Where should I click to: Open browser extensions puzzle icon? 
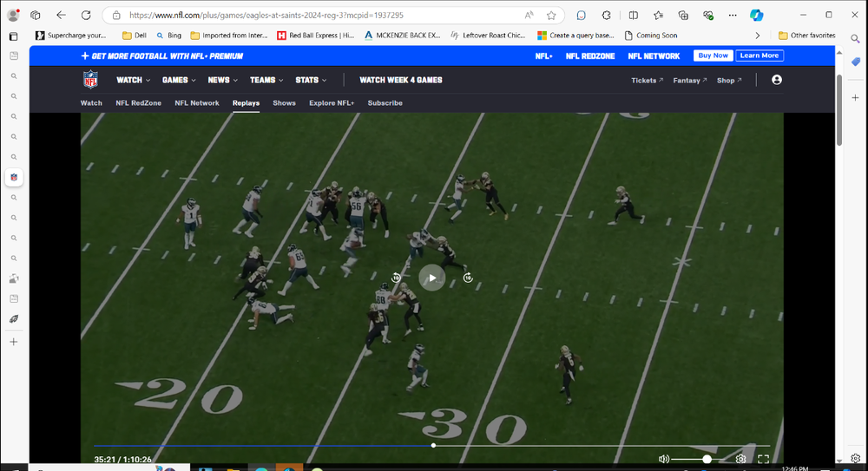(607, 16)
